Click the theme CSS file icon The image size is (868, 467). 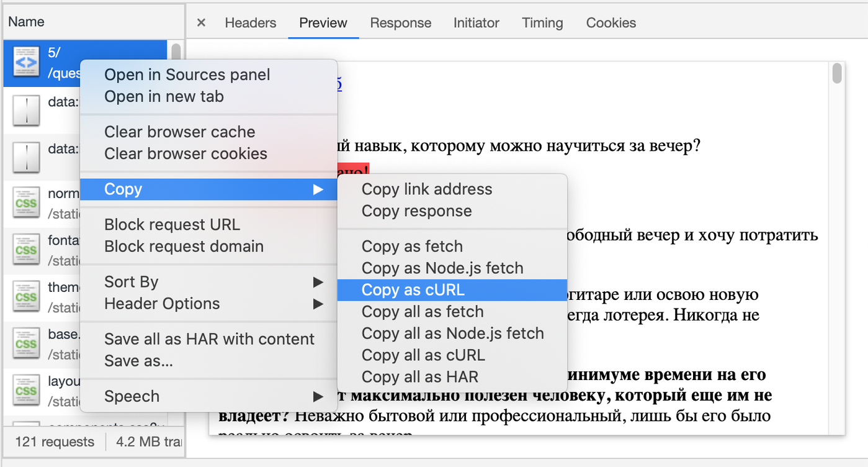click(x=26, y=297)
